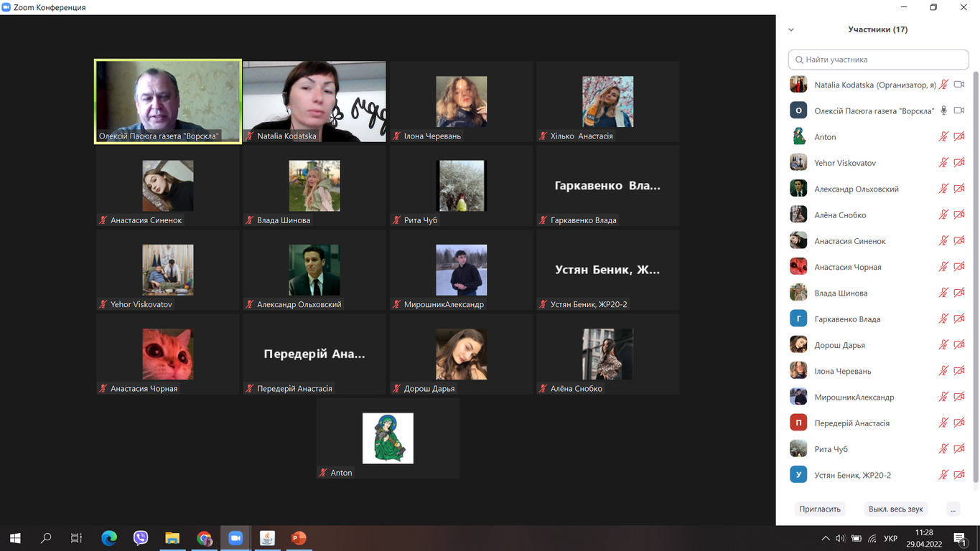Open PowerPoint from the taskbar
Screen dimensions: 980x551
tap(299, 537)
